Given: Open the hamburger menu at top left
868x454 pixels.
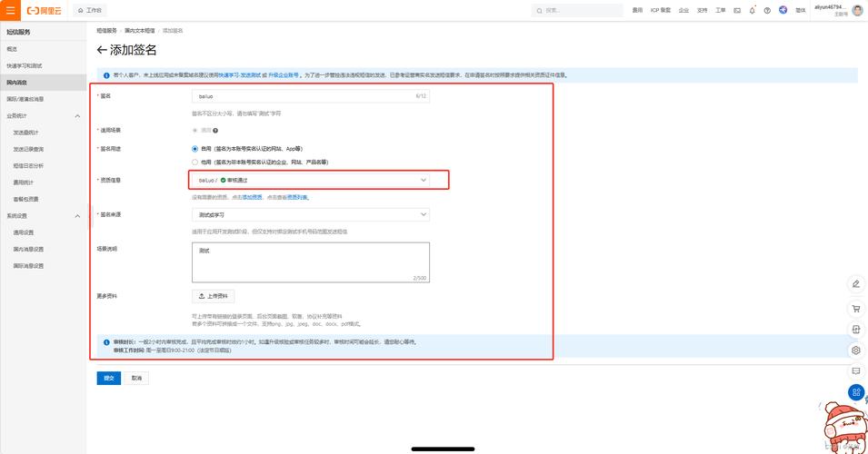Looking at the screenshot, I should (x=10, y=10).
